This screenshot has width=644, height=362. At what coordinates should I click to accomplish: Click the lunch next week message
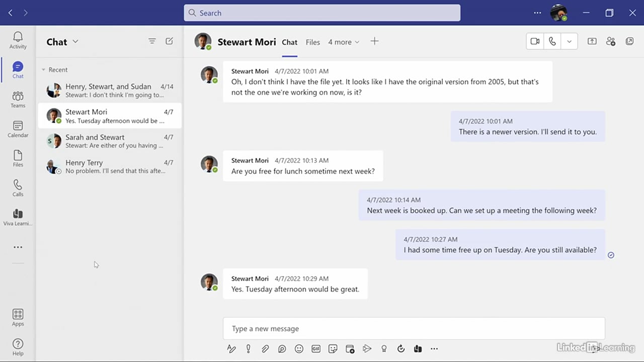(303, 165)
